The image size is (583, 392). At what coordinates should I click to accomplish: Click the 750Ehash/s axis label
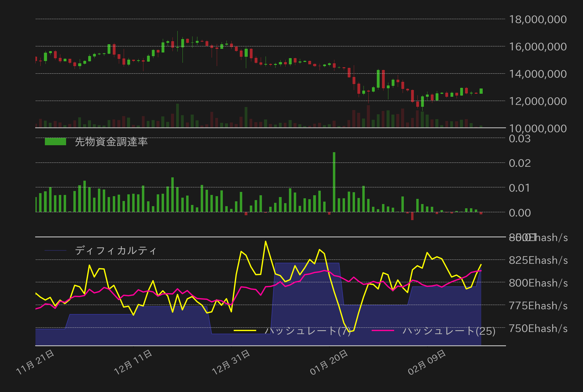coord(538,328)
